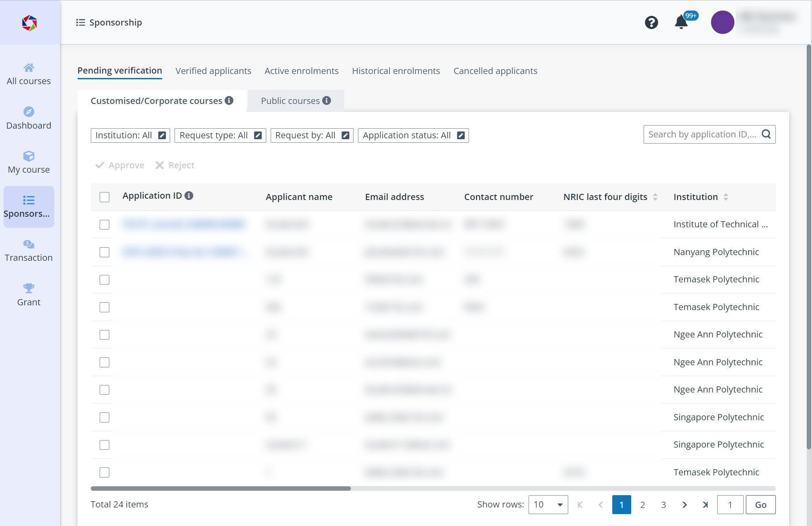
Task: Click the help question mark icon
Action: [651, 22]
